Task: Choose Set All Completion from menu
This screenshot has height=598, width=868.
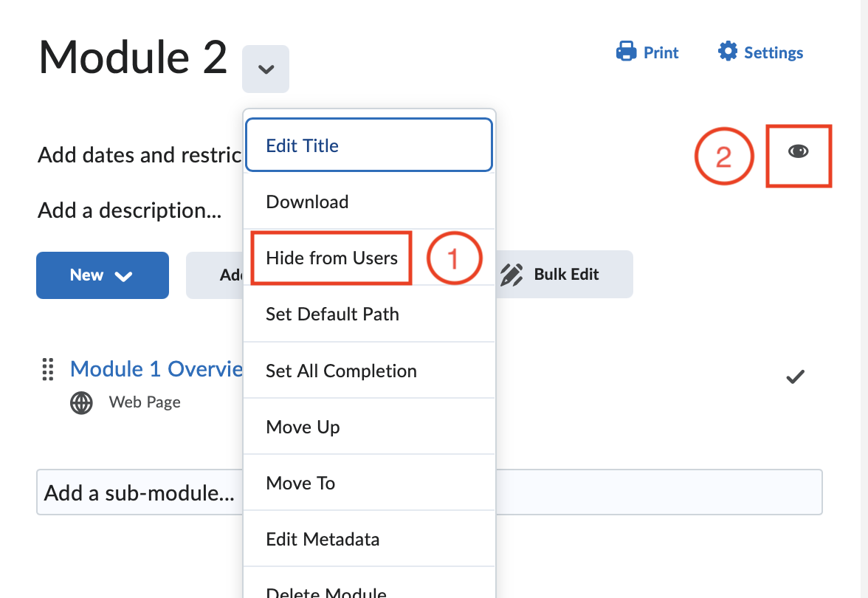Action: pyautogui.click(x=341, y=370)
